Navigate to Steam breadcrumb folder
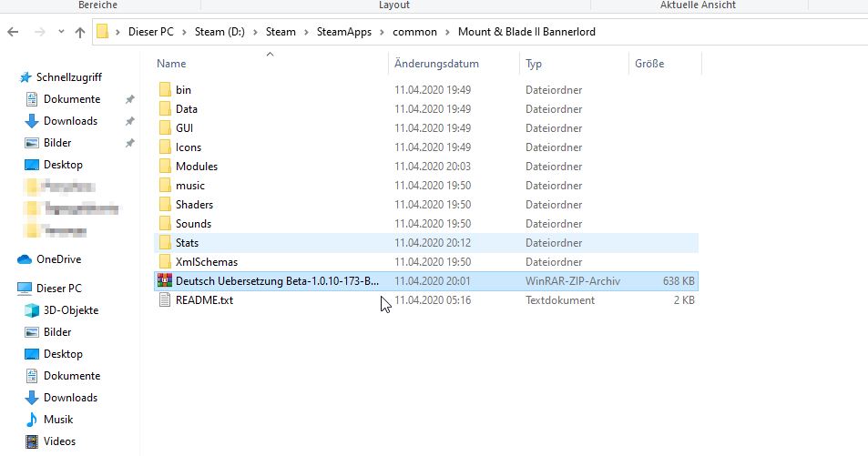The image size is (868, 456). coord(281,32)
